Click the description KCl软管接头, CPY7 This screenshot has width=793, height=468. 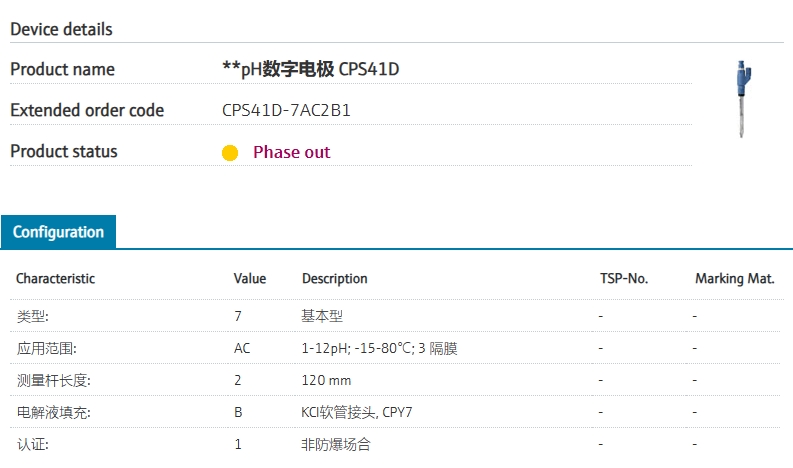357,412
